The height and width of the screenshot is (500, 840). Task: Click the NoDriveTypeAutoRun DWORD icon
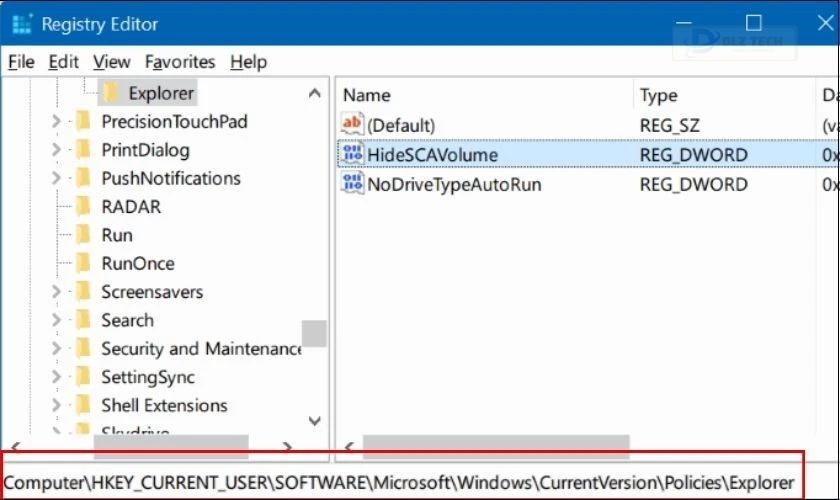352,184
